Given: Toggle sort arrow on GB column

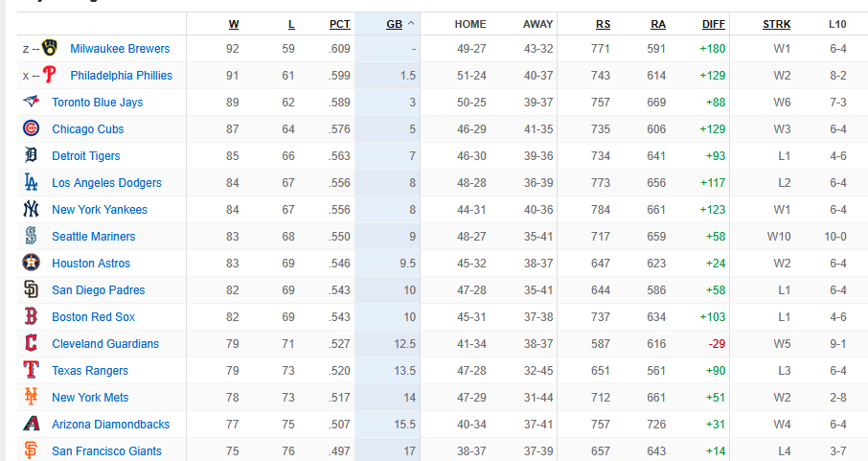Looking at the screenshot, I should coord(411,23).
